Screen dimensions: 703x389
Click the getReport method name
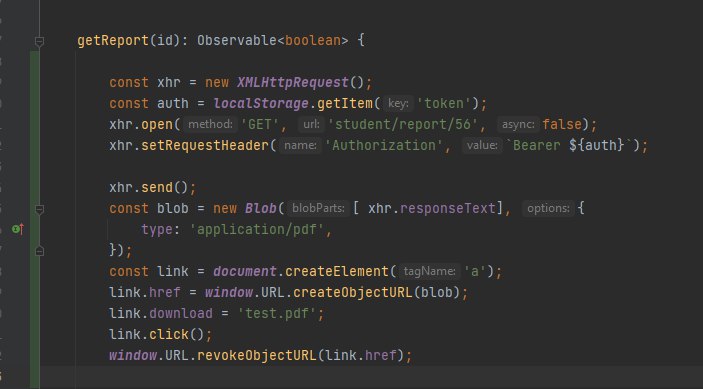point(113,40)
